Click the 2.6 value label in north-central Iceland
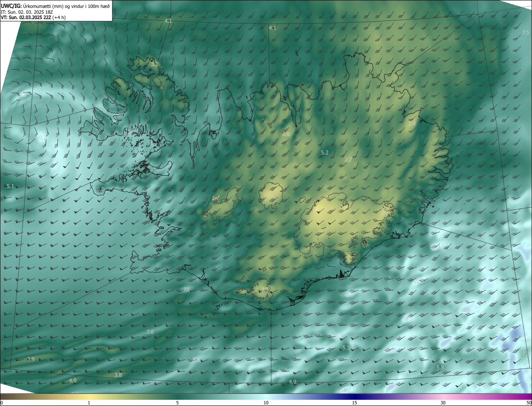 pyautogui.click(x=286, y=134)
